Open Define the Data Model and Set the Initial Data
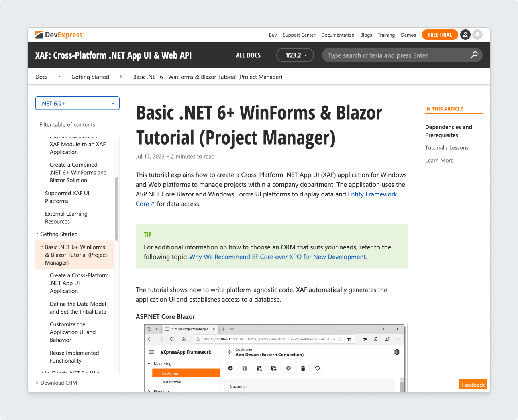The image size is (518, 420). coord(78,308)
